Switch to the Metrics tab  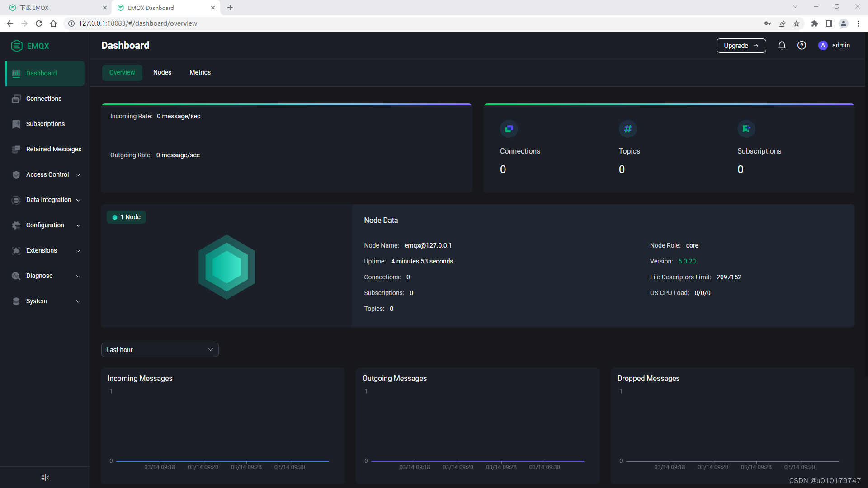pos(200,72)
